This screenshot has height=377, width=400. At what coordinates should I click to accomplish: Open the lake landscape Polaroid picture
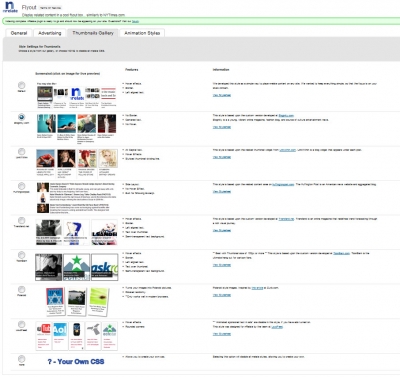pyautogui.click(x=77, y=296)
